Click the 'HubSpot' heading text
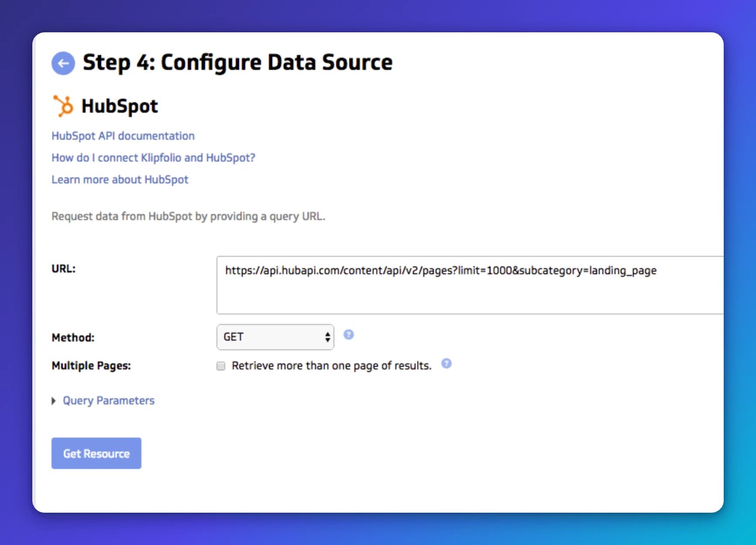 click(120, 106)
